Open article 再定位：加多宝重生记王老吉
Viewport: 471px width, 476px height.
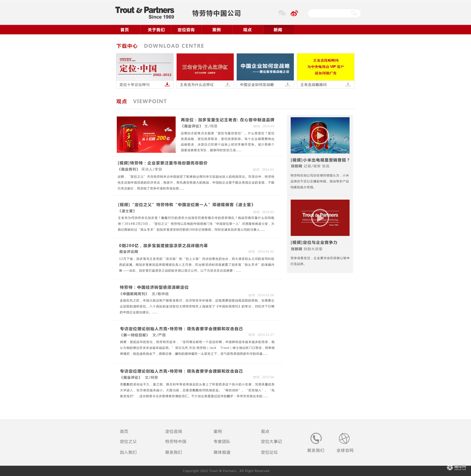pyautogui.click(x=227, y=120)
